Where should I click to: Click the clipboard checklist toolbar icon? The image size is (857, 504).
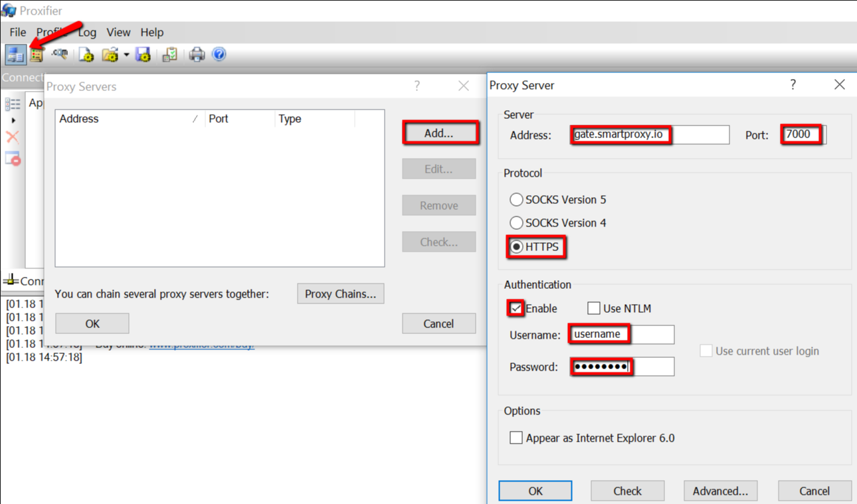click(169, 54)
